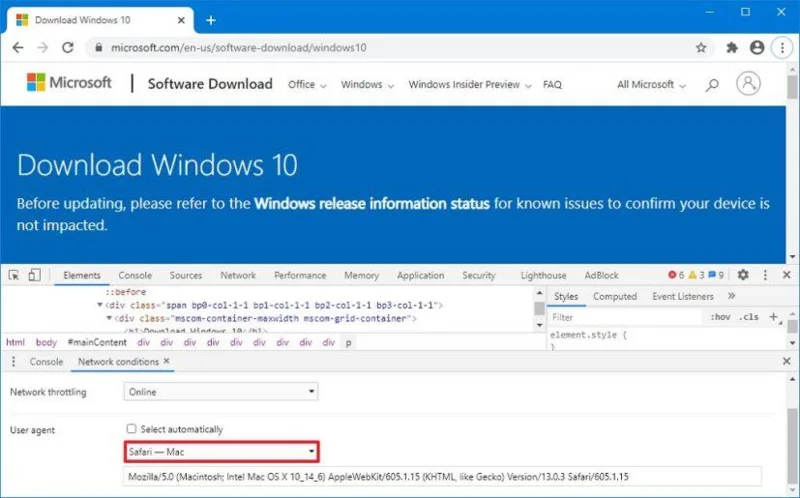Click the Software Download heading link
This screenshot has height=498, width=800.
point(210,84)
